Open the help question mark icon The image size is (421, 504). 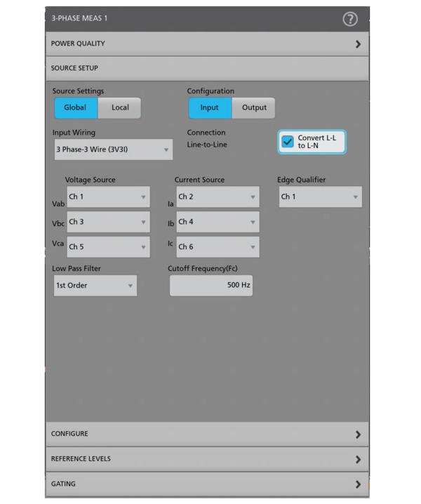point(349,19)
